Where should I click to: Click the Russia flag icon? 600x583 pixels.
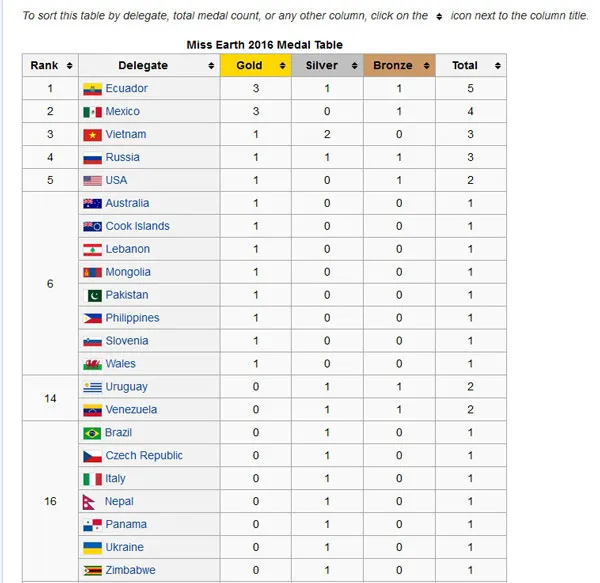click(x=92, y=158)
